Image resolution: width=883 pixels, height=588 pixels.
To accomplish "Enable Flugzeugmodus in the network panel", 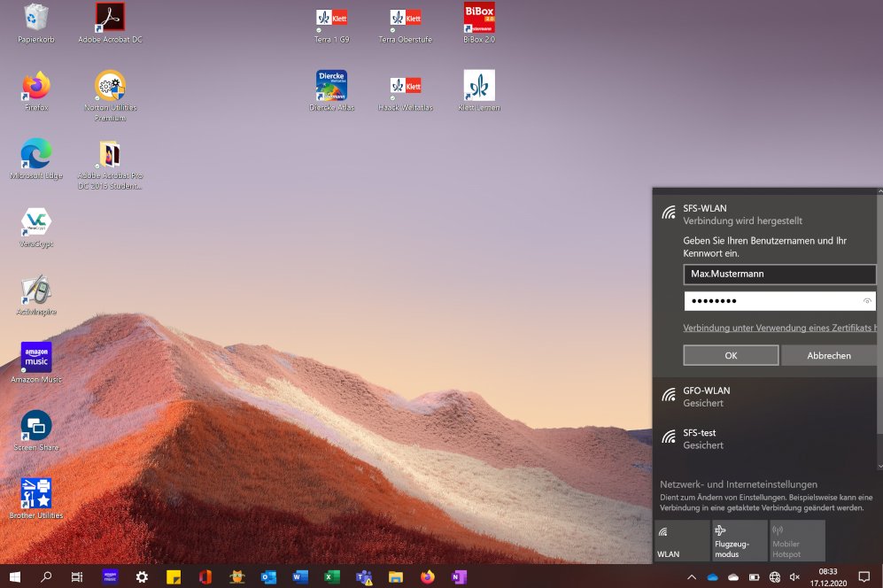I will (739, 540).
